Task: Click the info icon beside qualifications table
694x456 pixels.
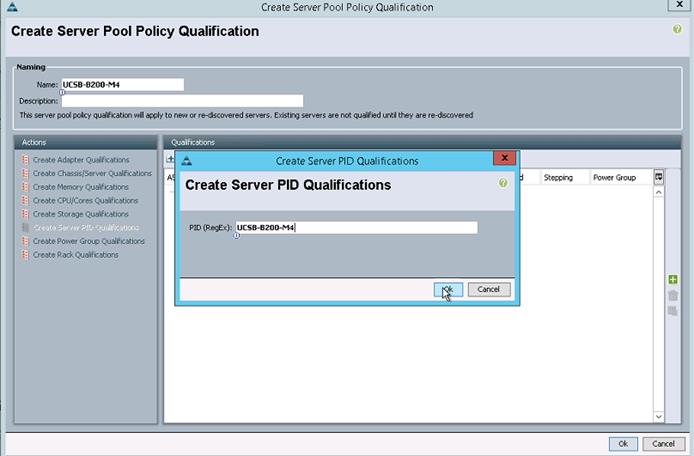Action: click(x=673, y=311)
